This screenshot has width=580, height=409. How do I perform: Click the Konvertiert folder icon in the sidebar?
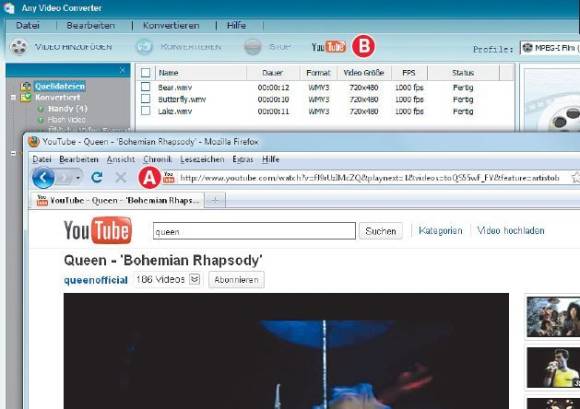point(26,98)
